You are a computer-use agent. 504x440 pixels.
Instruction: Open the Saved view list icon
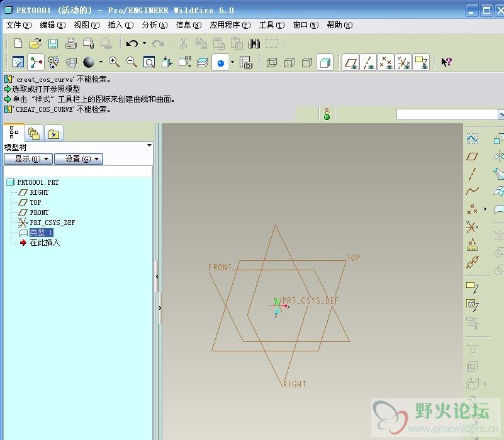(185, 62)
